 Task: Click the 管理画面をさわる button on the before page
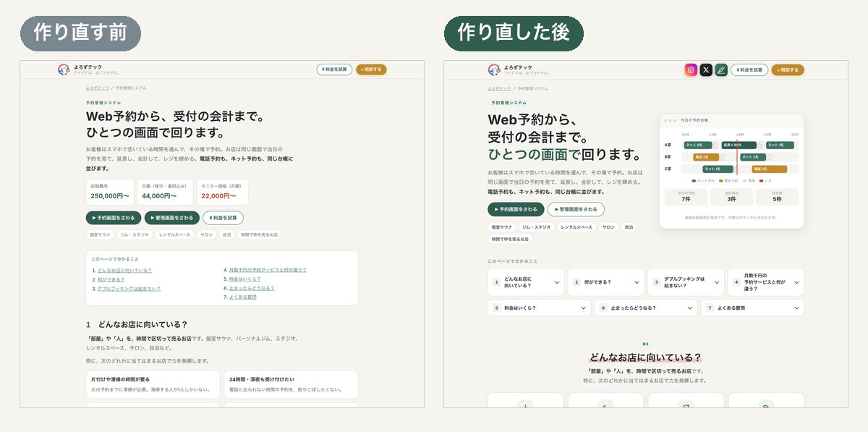coord(172,217)
